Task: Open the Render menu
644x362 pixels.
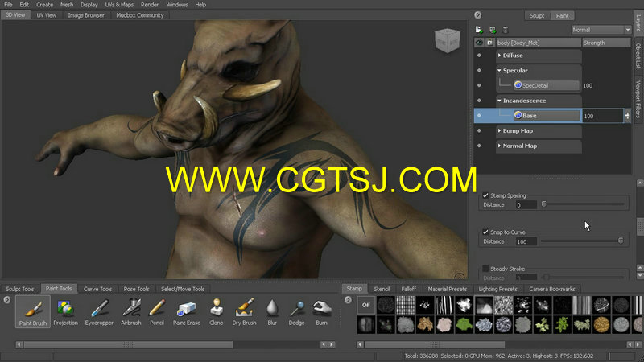Action: pos(150,5)
